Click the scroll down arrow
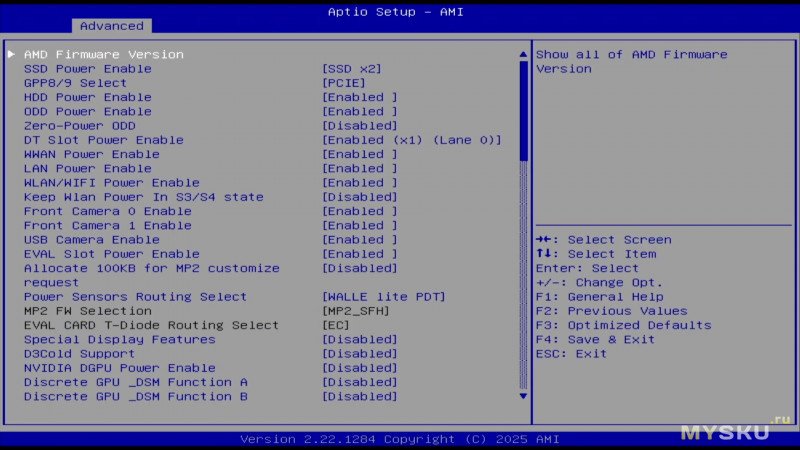Viewport: 800px width, 450px height. click(x=523, y=396)
